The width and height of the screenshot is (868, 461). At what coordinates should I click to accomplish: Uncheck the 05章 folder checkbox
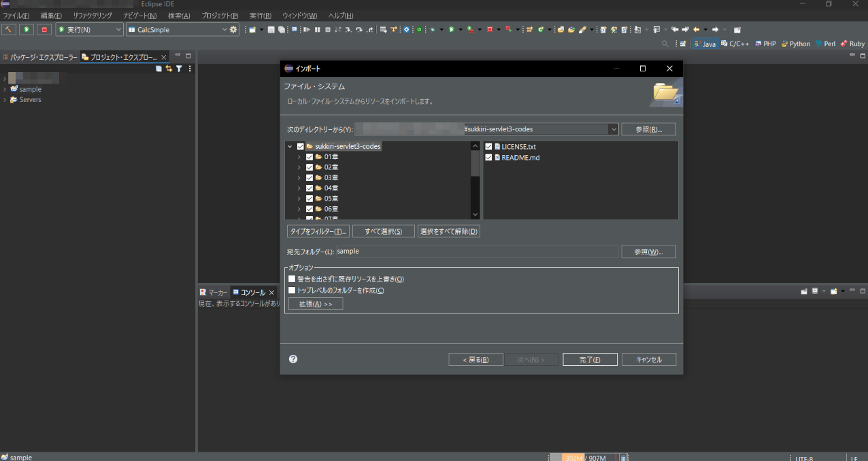(310, 199)
